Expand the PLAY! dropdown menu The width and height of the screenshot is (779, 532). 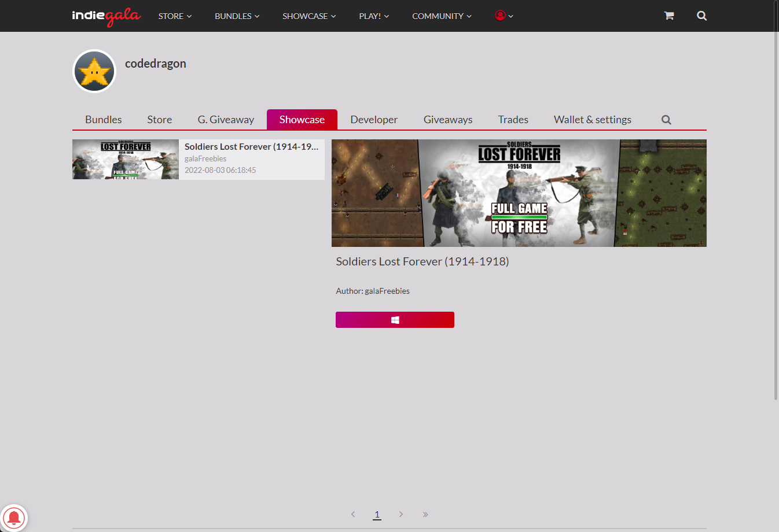coord(374,16)
